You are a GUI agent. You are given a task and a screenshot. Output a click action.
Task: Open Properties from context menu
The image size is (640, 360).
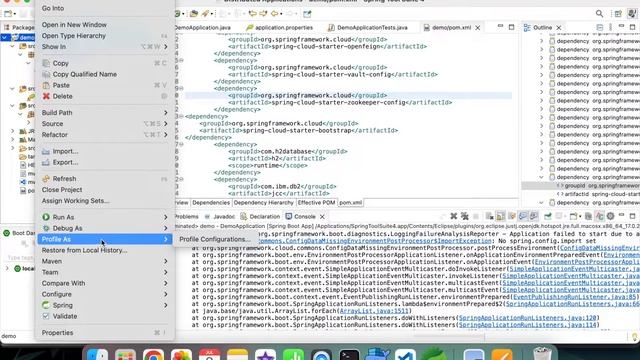[x=57, y=333]
